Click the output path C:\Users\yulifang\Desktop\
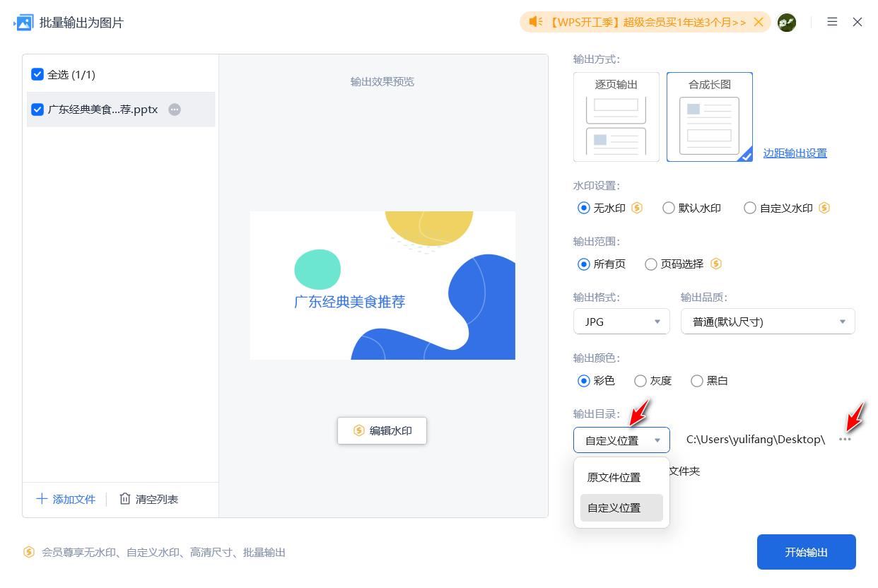This screenshot has width=878, height=588. (756, 440)
